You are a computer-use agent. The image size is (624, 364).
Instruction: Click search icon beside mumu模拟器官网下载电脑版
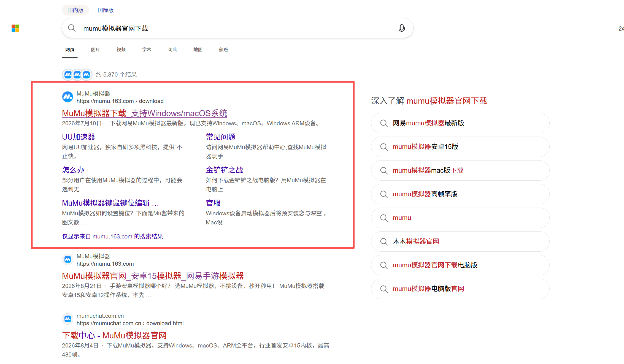click(384, 265)
